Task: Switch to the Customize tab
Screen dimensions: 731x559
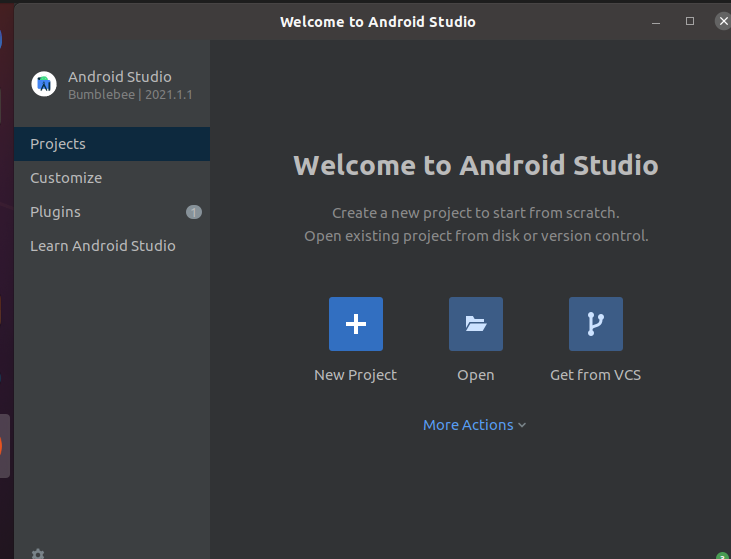Action: tap(112, 178)
